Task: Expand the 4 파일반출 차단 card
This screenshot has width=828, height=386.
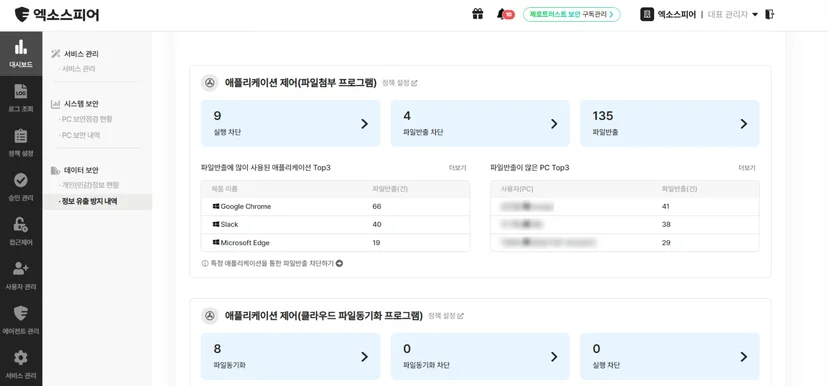Action: (x=480, y=123)
